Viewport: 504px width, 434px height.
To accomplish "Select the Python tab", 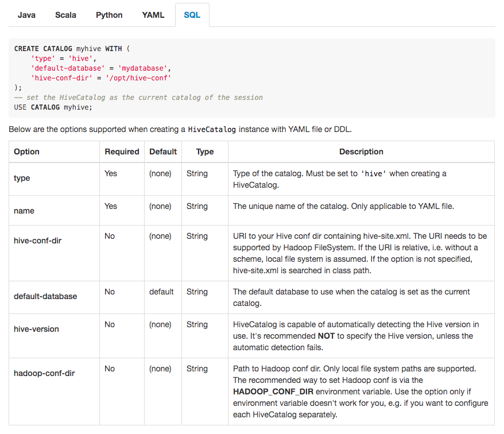I will (109, 15).
